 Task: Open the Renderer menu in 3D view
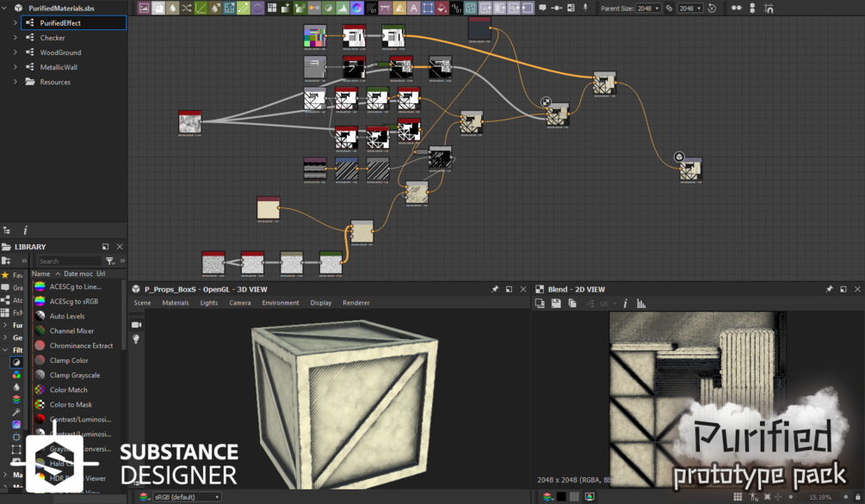coord(355,303)
